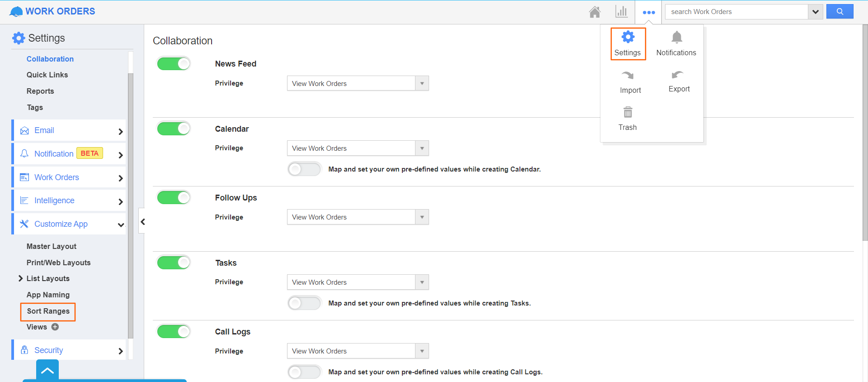Open the Master Layout link

(x=51, y=247)
